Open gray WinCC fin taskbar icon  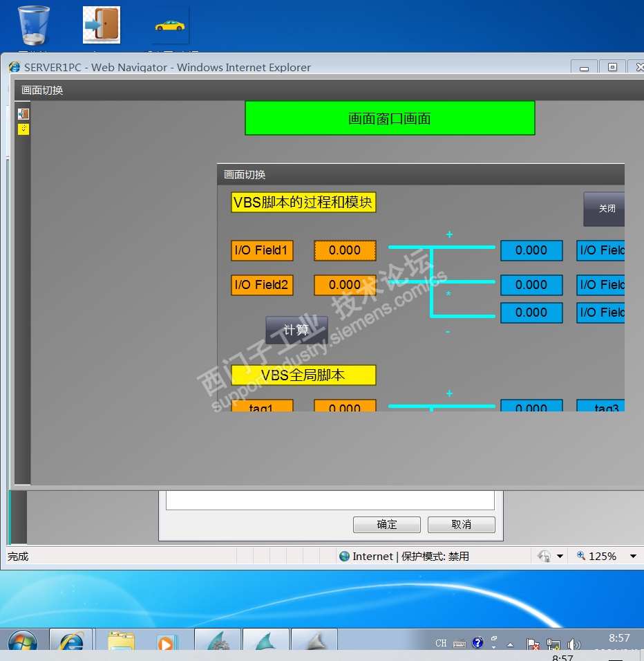(314, 641)
